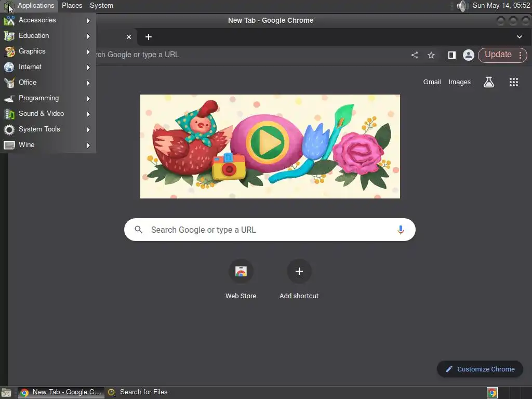532x399 pixels.
Task: Open the Graphics menu category
Action: click(48, 51)
